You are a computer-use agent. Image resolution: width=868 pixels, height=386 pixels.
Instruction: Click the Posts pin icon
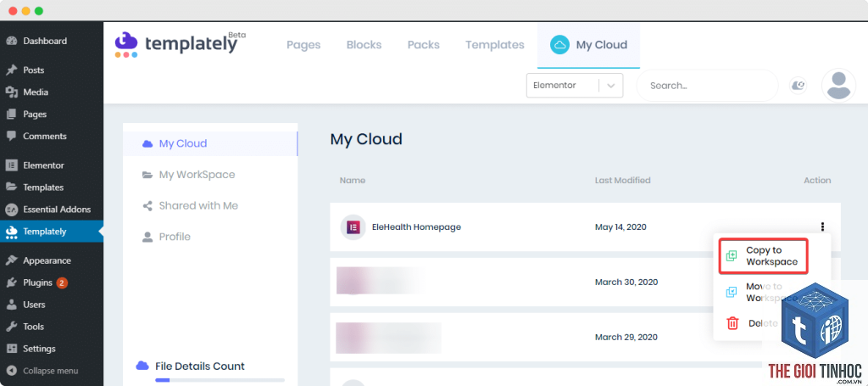[x=11, y=70]
